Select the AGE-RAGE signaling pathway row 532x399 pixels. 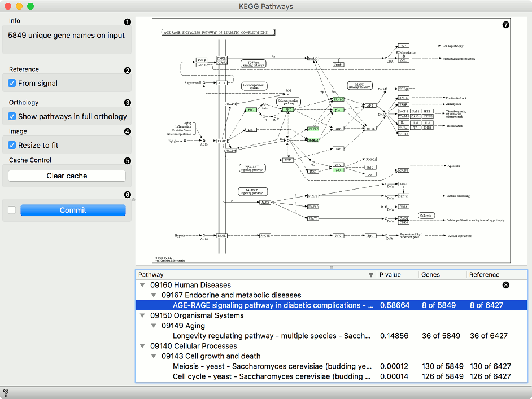pos(332,305)
